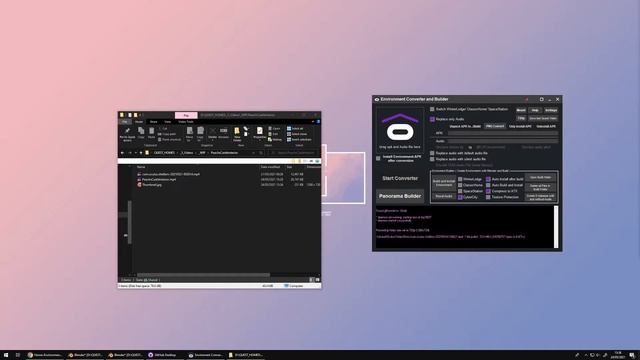Click the Rename icon in the ribbon
The image size is (640, 360).
point(224,131)
